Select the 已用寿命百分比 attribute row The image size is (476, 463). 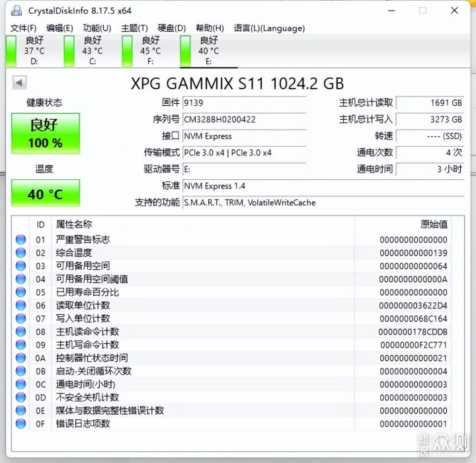[231, 292]
